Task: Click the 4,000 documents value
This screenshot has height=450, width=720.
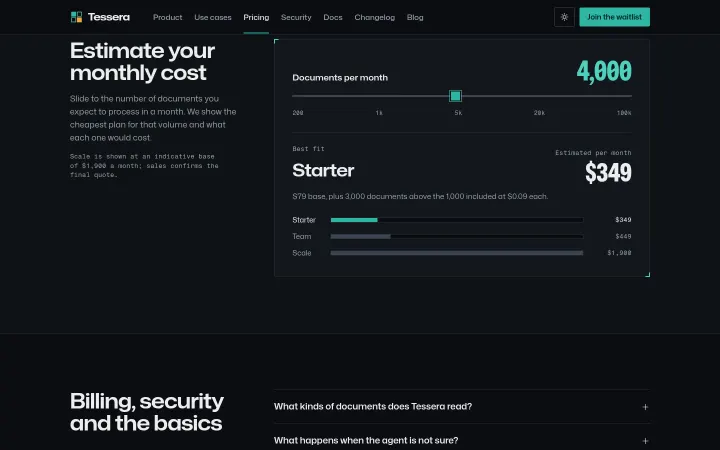Action: 604,71
